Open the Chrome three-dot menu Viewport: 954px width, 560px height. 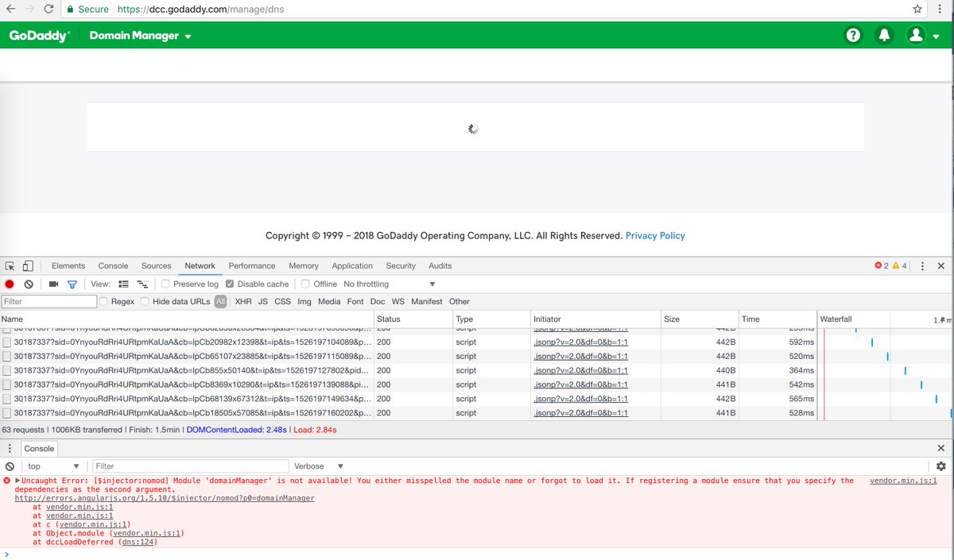point(941,9)
